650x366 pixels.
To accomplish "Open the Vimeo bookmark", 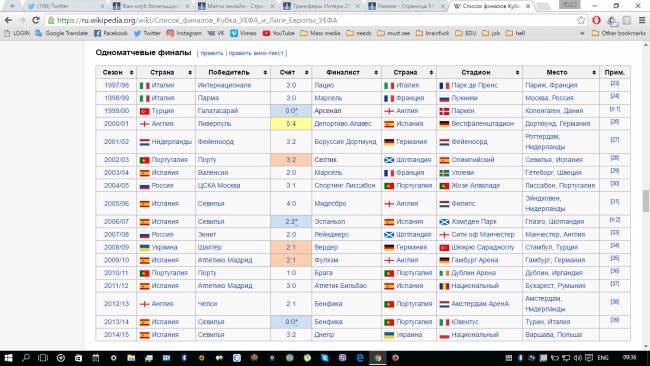I will point(243,33).
